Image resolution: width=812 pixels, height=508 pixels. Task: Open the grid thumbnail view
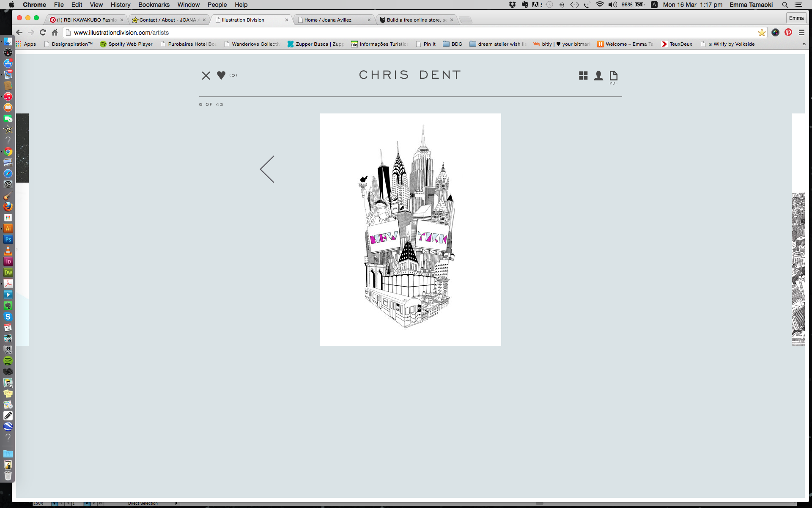tap(583, 75)
